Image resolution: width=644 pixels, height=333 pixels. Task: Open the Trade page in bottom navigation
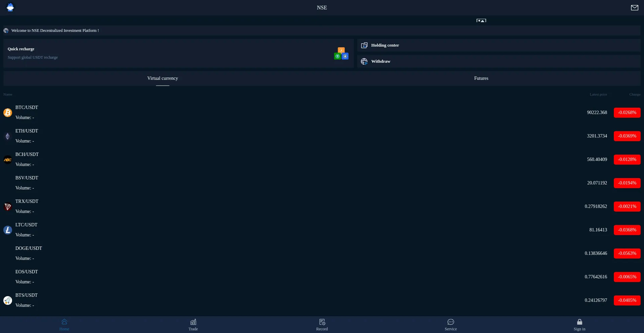[x=193, y=325]
